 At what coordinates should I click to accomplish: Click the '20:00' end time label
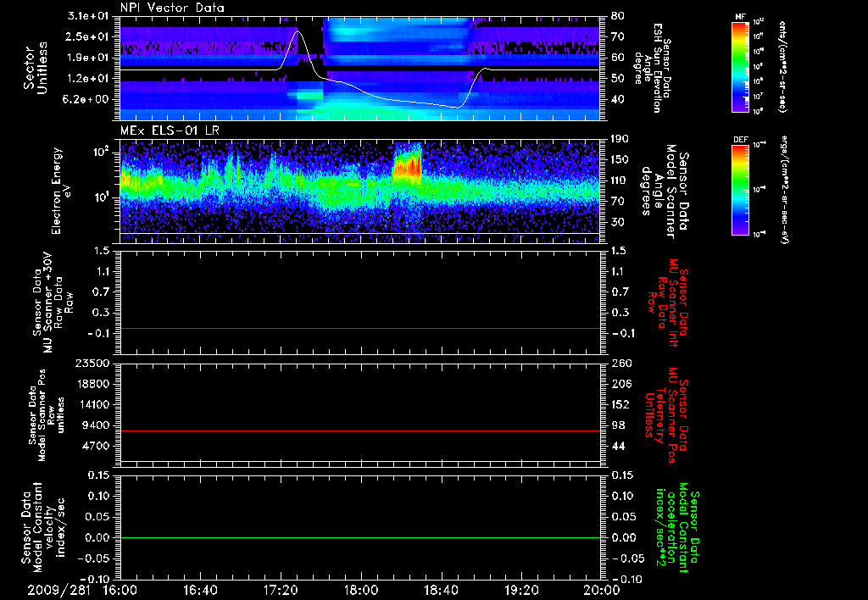[x=602, y=591]
